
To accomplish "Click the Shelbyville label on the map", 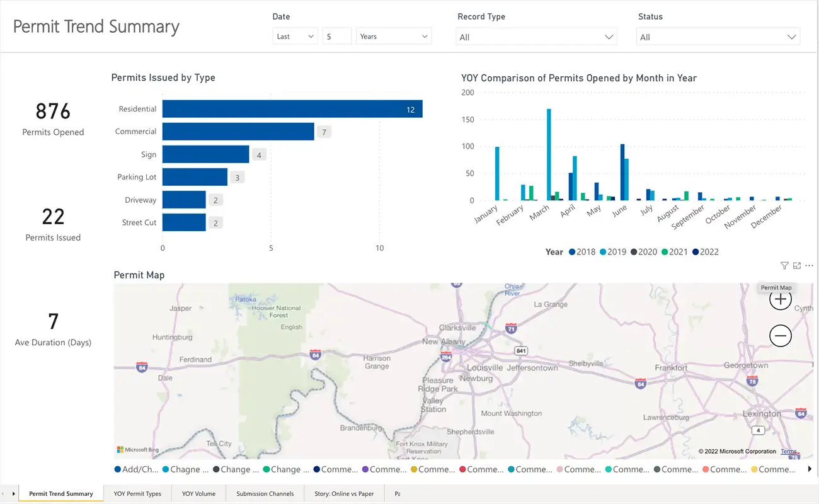I will pos(586,364).
